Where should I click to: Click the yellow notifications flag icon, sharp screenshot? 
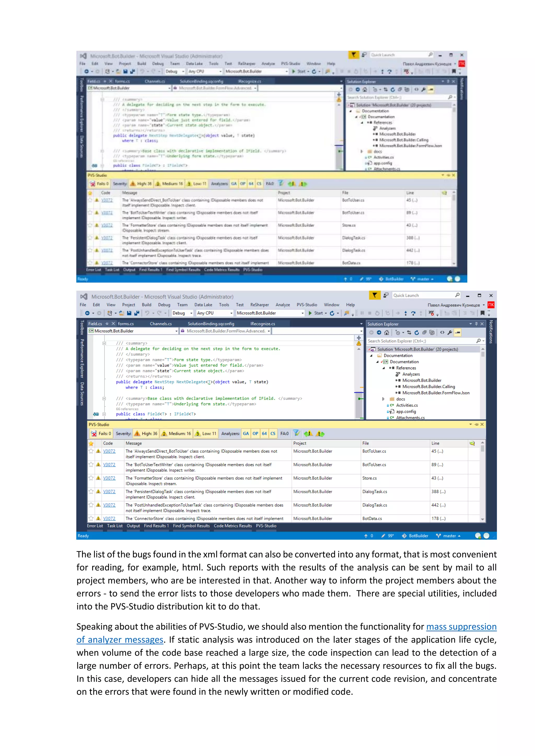point(375,295)
